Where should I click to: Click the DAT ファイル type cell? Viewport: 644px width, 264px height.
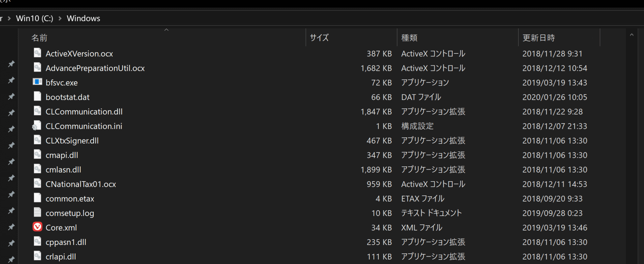pyautogui.click(x=421, y=97)
